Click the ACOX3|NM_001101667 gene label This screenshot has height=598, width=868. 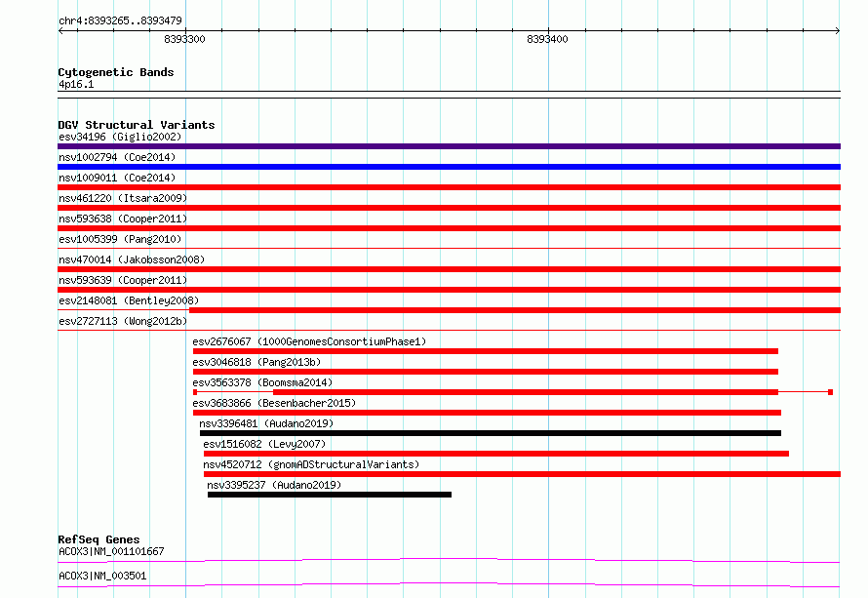tap(111, 551)
